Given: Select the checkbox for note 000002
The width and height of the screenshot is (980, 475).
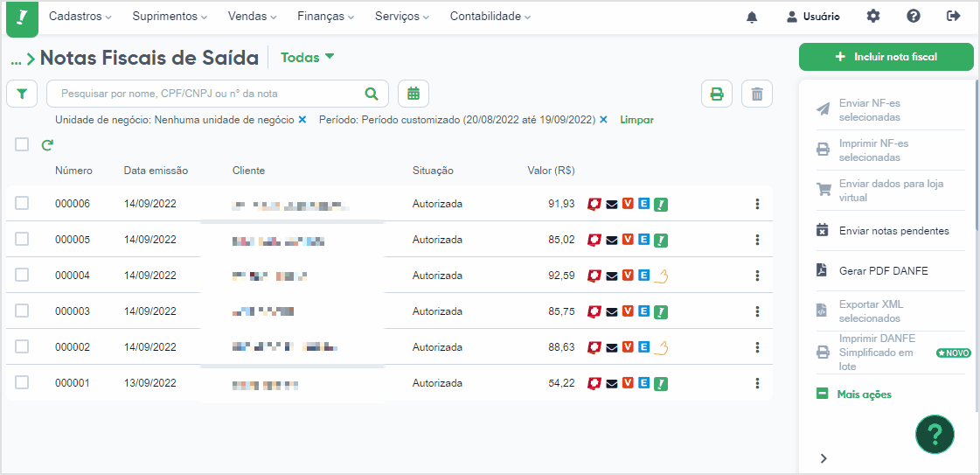Looking at the screenshot, I should (22, 346).
